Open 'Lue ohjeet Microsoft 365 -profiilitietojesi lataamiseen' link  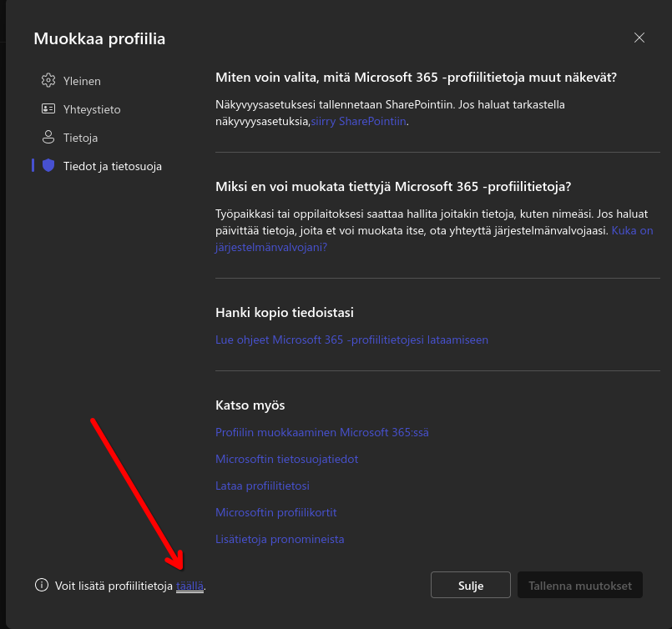(x=351, y=340)
